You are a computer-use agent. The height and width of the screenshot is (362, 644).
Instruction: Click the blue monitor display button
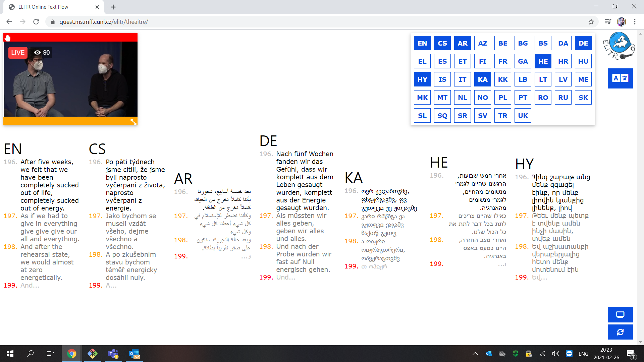[x=620, y=315]
